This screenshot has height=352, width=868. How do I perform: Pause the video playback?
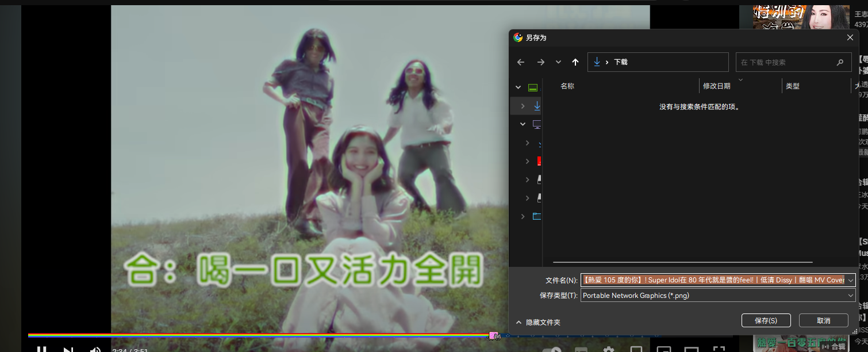point(41,349)
